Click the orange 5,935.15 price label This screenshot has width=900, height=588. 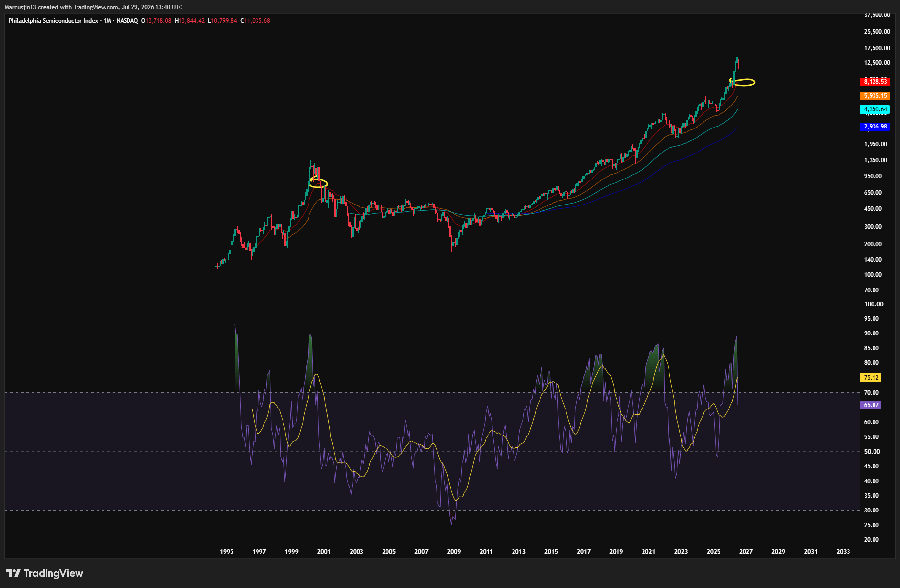point(875,96)
